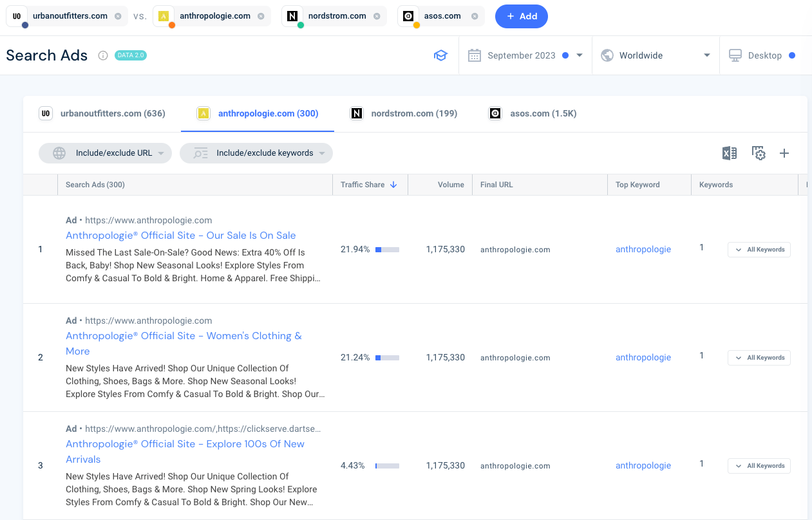Expand All Keywords for the first ad
The height and width of the screenshot is (520, 812).
click(x=759, y=249)
